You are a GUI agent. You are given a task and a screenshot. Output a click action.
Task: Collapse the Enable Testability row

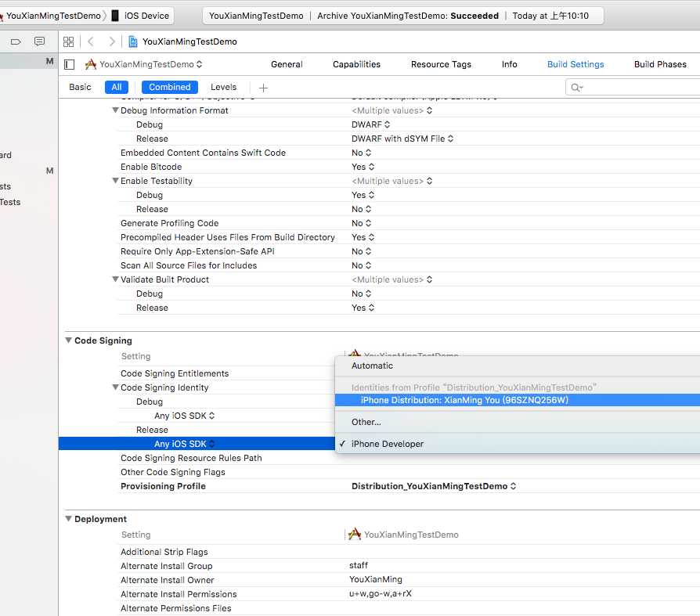(x=115, y=181)
